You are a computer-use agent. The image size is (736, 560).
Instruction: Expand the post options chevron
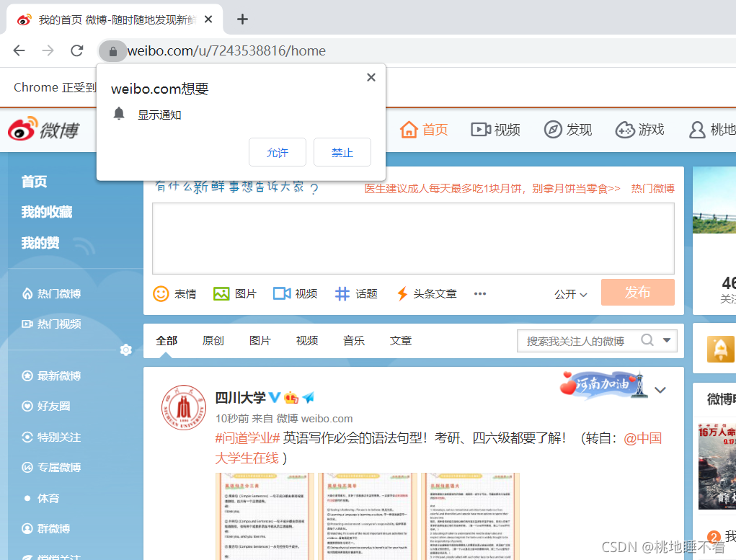point(660,390)
